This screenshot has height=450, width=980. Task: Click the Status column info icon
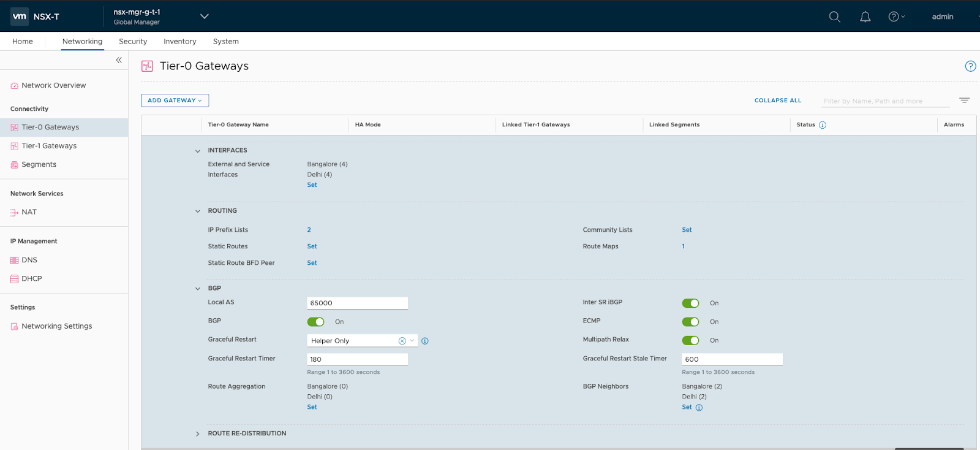(823, 125)
